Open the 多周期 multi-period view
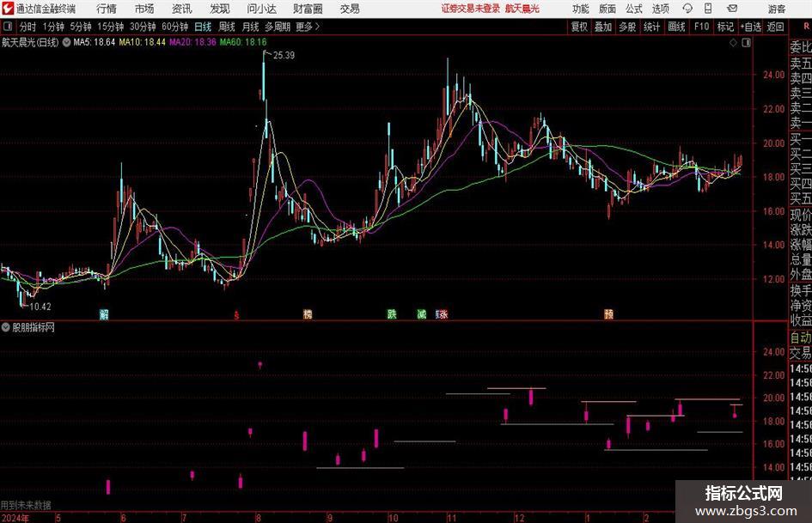The image size is (812, 523). tap(278, 27)
